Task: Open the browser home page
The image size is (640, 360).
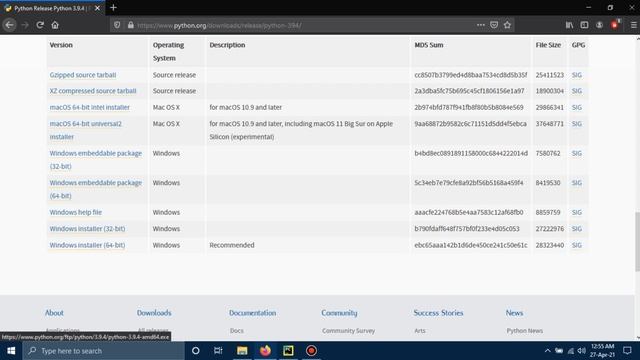Action: pyautogui.click(x=55, y=25)
